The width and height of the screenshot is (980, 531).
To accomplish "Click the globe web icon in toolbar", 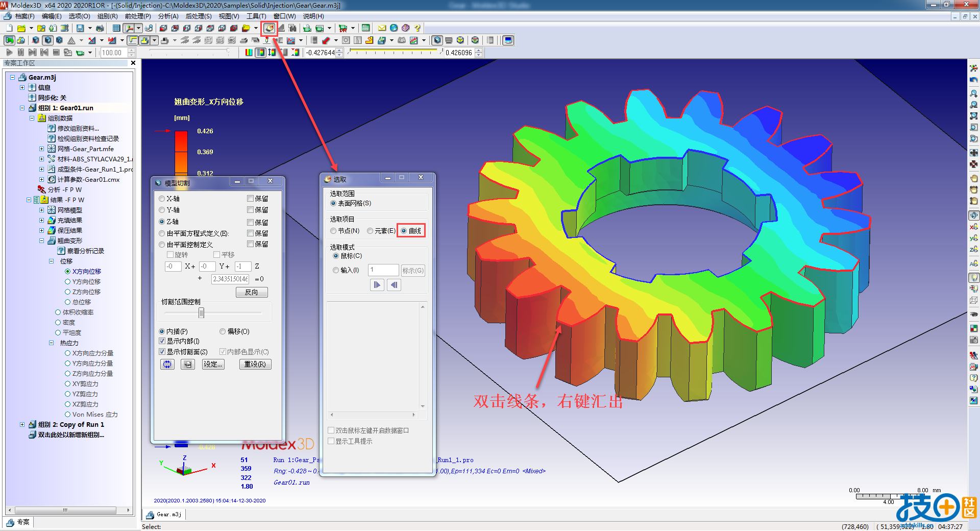I will (x=394, y=28).
